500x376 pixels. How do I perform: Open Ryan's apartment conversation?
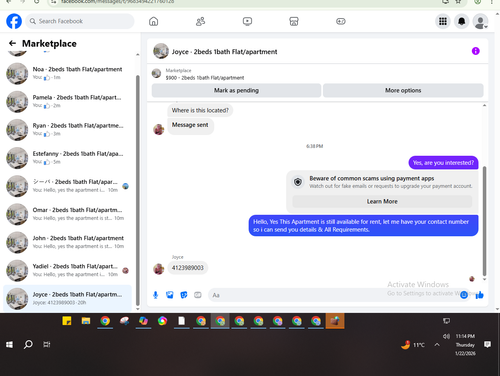pos(68,130)
